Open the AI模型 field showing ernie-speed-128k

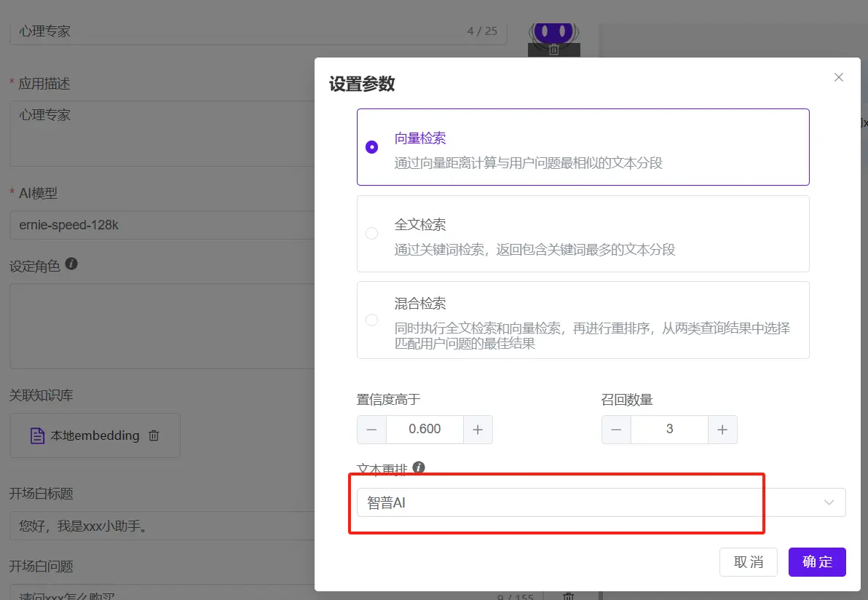click(162, 225)
